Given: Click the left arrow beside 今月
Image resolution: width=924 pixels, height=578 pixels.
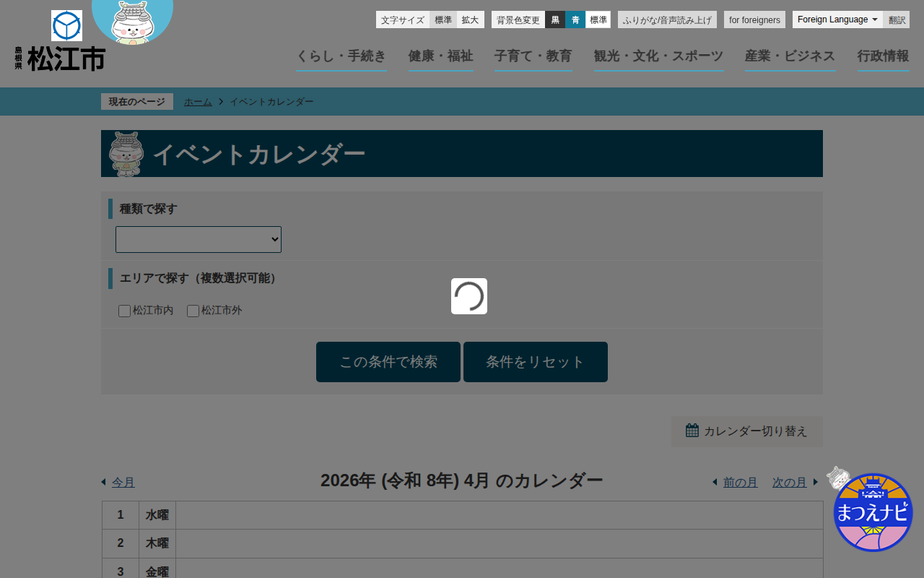Looking at the screenshot, I should [103, 482].
